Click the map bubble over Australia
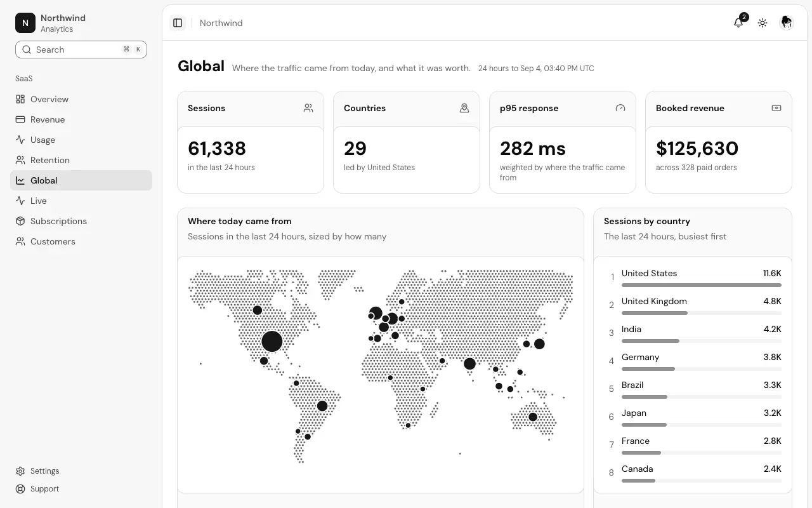The width and height of the screenshot is (812, 508). pos(533,417)
